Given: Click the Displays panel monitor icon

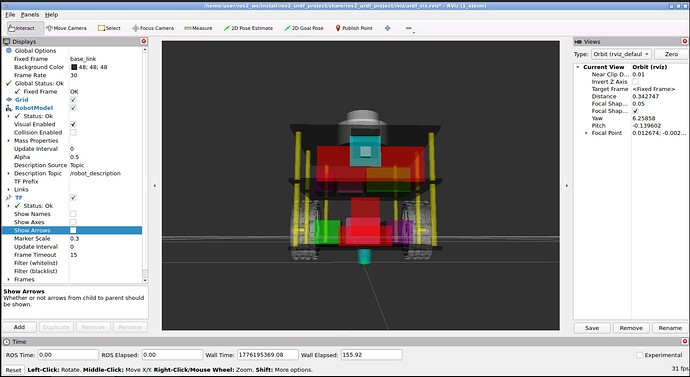Looking at the screenshot, I should [6, 41].
